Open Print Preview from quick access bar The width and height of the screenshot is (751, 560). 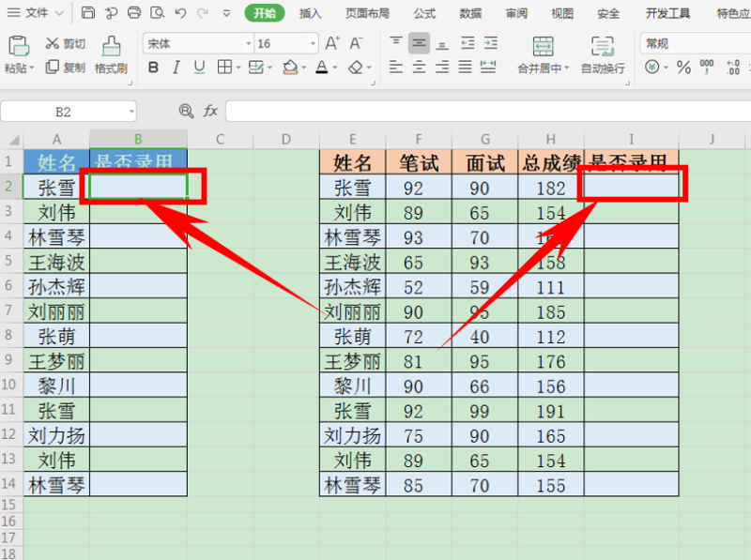(x=156, y=13)
